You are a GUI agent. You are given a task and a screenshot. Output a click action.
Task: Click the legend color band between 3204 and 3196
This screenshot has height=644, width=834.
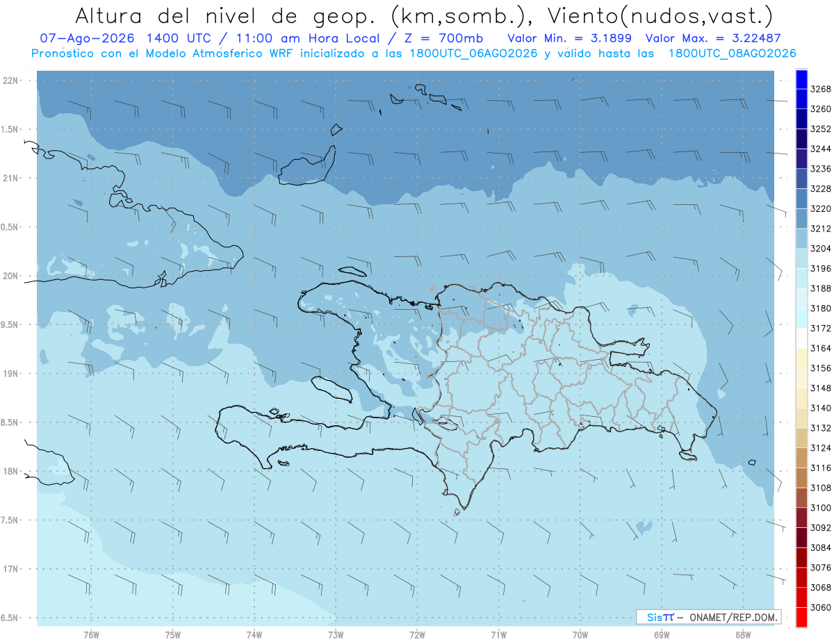(x=801, y=258)
